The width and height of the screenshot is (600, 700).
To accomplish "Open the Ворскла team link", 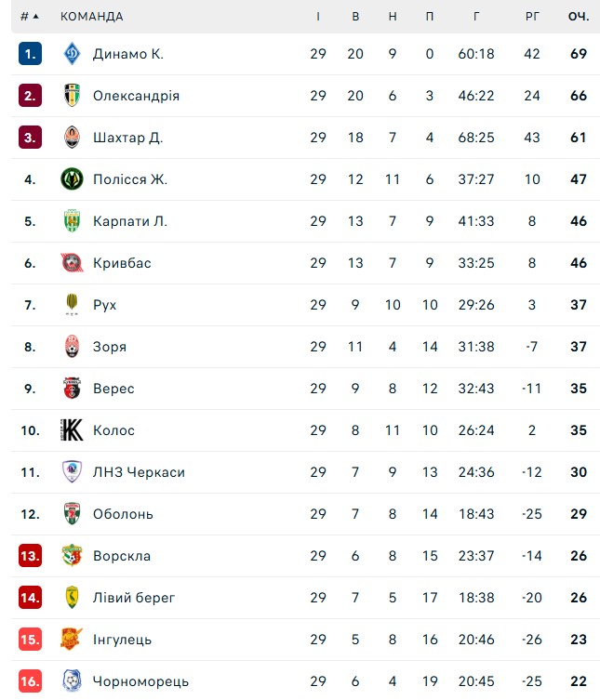I will point(122,556).
